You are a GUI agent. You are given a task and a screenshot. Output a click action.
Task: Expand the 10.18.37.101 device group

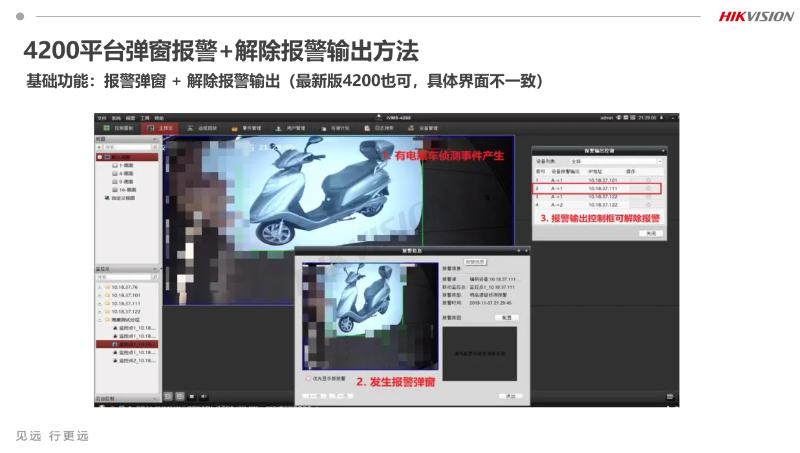coord(99,295)
